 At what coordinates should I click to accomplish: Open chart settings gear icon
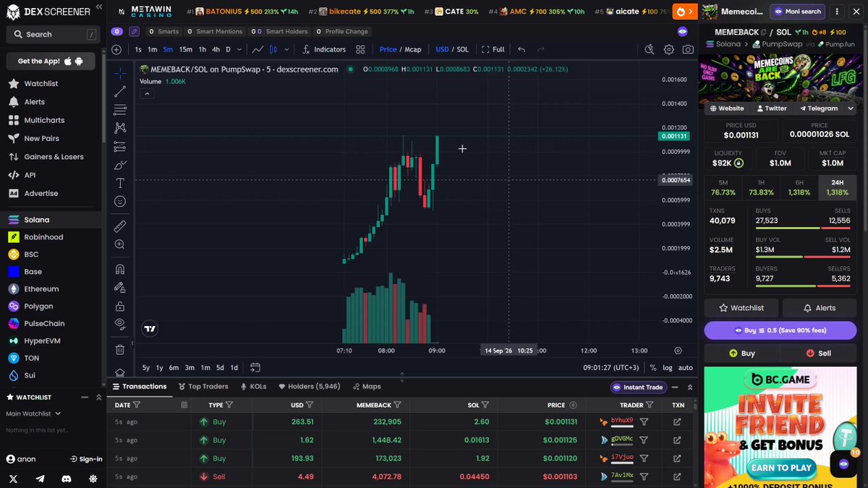(669, 49)
